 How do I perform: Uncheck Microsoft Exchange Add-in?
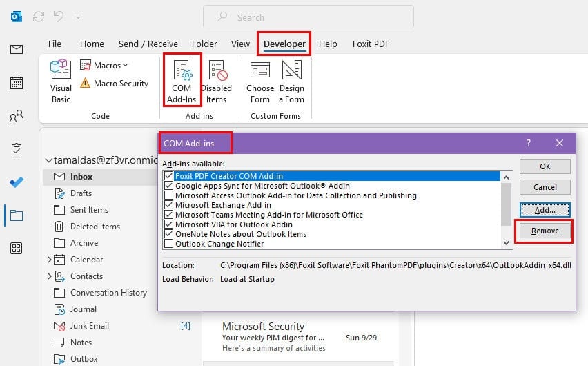(x=169, y=205)
